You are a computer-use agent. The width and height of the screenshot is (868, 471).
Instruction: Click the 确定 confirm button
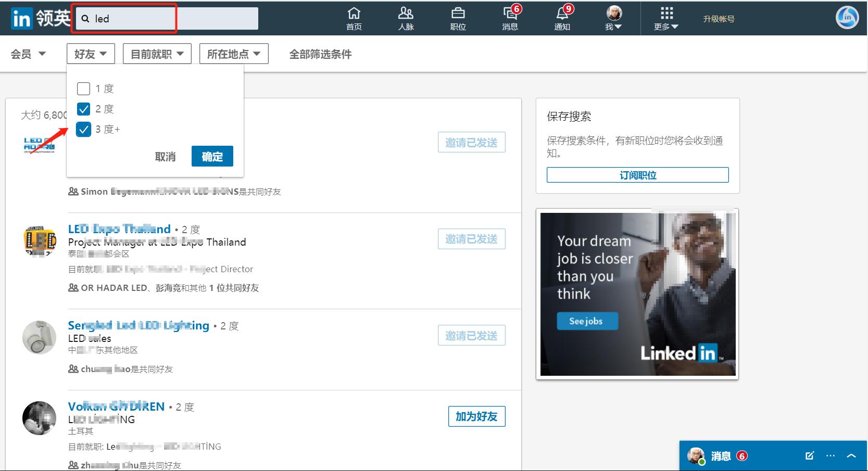[212, 156]
